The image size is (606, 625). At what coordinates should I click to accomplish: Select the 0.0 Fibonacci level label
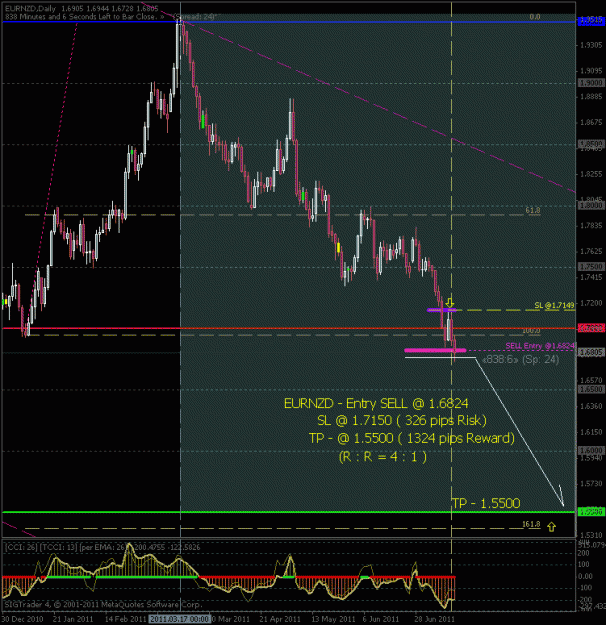pyautogui.click(x=535, y=17)
